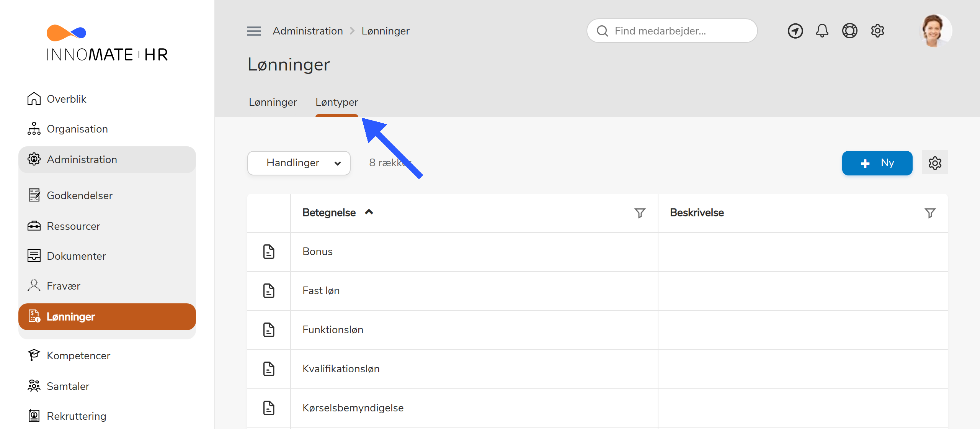
Task: Click the Ny button
Action: pos(877,163)
